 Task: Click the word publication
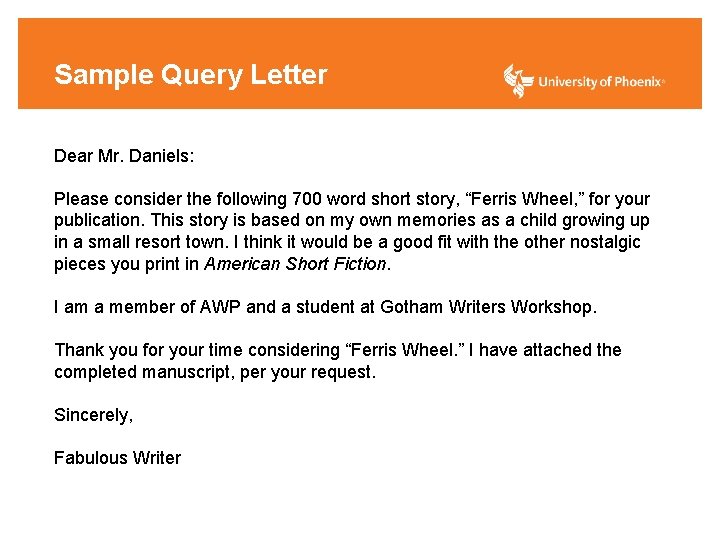pos(99,221)
